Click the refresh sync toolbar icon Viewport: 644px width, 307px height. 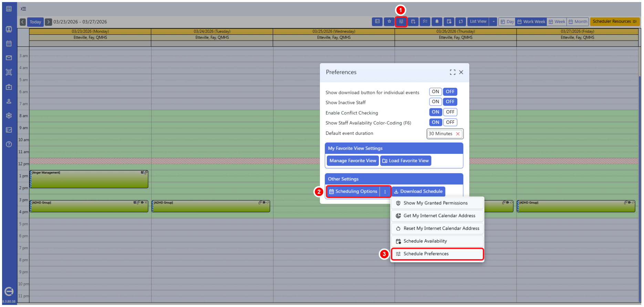[461, 22]
